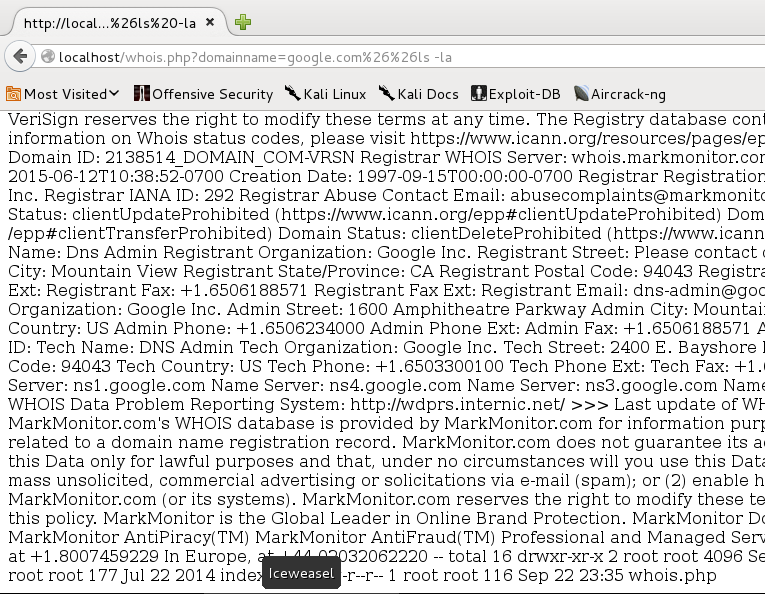Click the Kali Docs dragon icon
The width and height of the screenshot is (765, 594).
[x=386, y=93]
